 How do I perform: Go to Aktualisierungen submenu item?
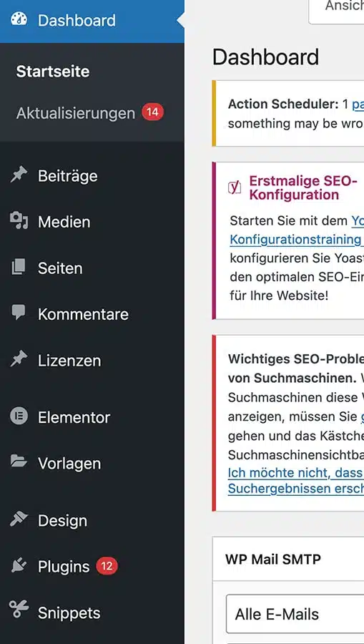(76, 113)
